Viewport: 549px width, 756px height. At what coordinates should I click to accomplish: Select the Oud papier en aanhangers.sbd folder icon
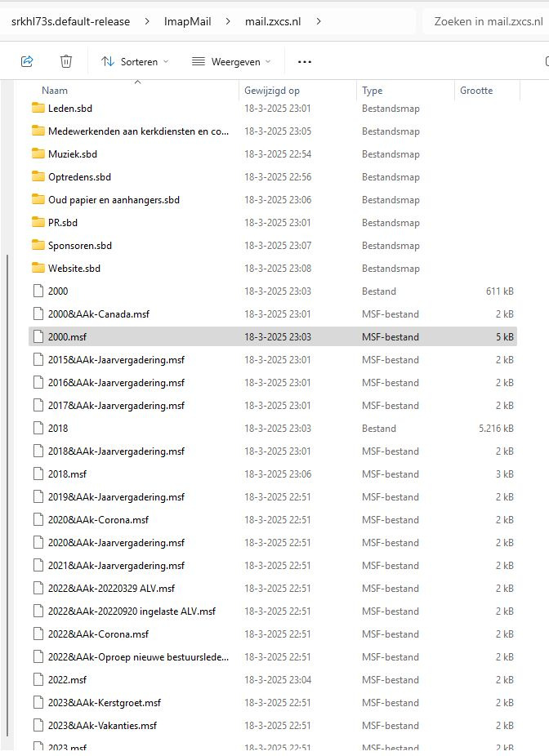(38, 199)
